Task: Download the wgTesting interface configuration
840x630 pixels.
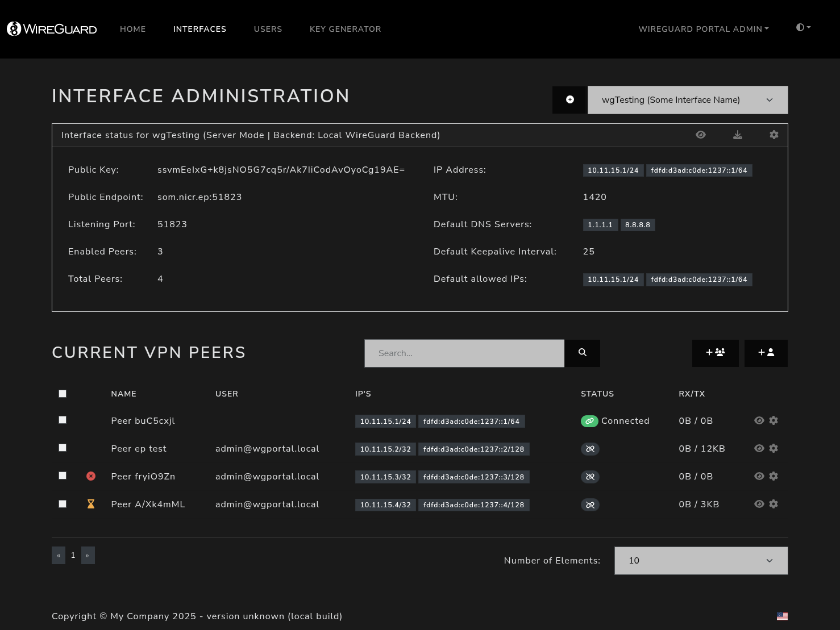Action: click(x=737, y=135)
